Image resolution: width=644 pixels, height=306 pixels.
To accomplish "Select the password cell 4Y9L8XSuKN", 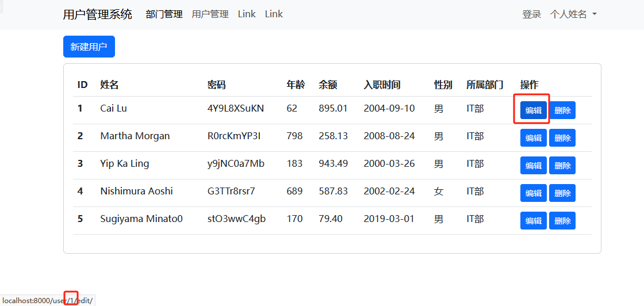I will [x=235, y=108].
